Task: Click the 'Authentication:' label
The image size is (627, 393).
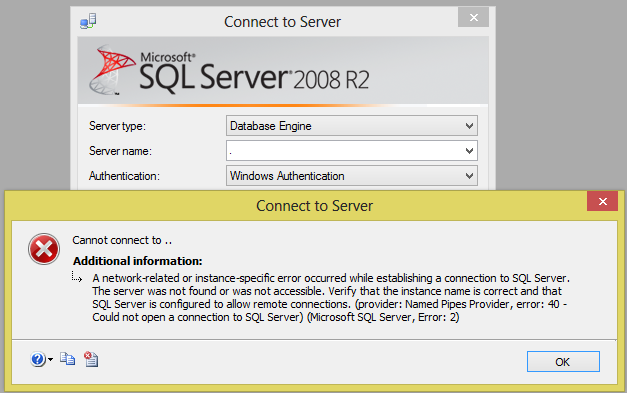Action: (x=124, y=176)
